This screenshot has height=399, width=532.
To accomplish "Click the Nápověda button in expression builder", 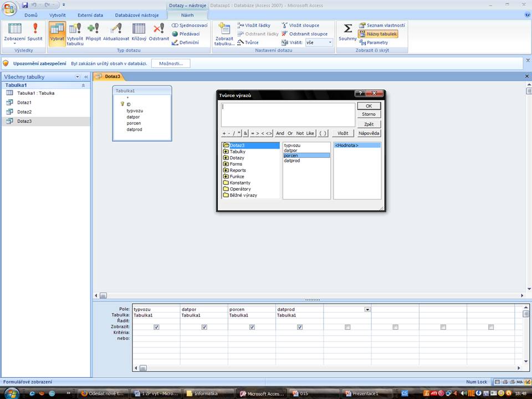I will click(369, 134).
